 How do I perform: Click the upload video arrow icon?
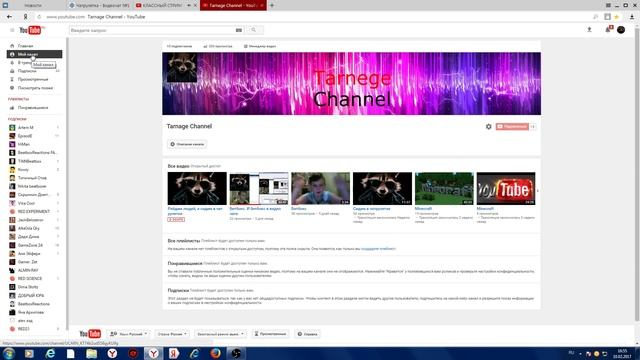589,30
